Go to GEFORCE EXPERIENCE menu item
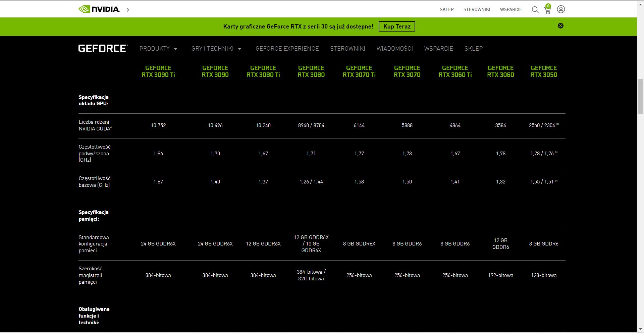Viewport: 644px width, 333px height. tap(287, 49)
